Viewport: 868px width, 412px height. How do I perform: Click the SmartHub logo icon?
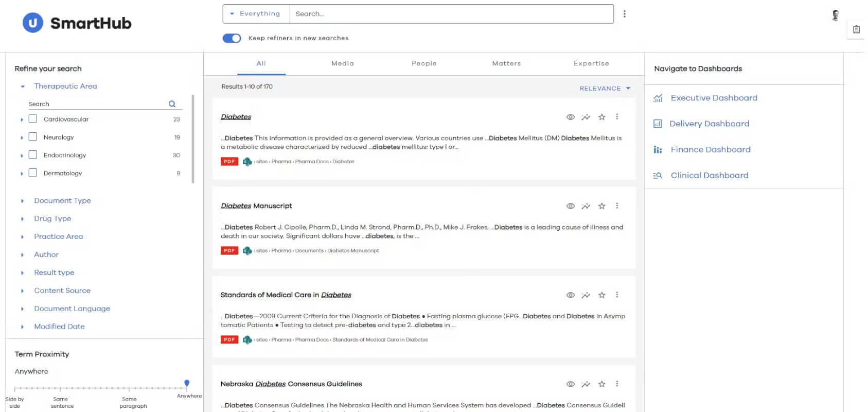point(33,23)
